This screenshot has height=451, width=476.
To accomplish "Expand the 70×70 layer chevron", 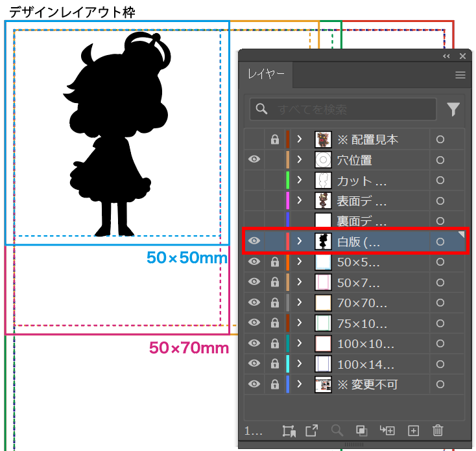I will pos(300,303).
